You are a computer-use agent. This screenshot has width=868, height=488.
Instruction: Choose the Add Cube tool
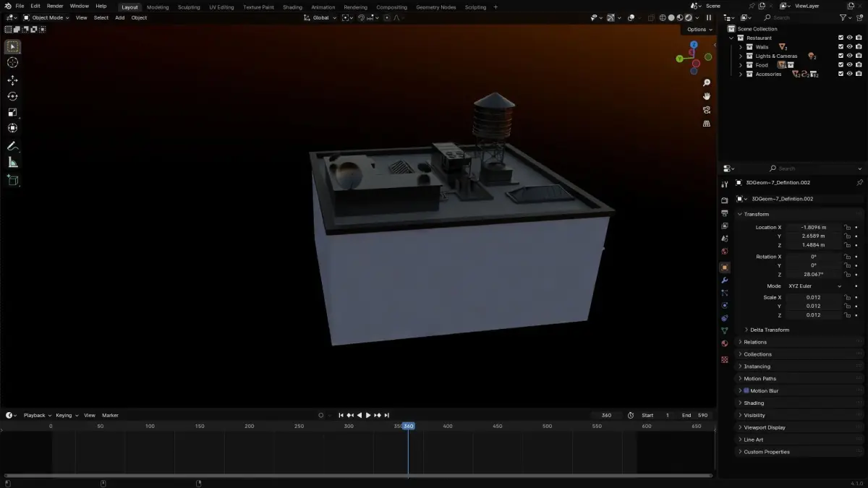tap(12, 179)
